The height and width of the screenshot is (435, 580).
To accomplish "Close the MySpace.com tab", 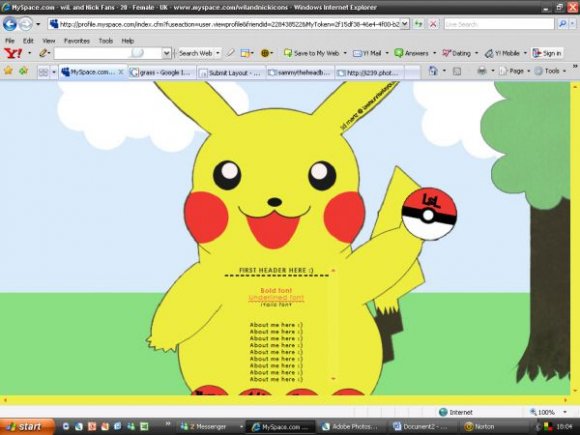I will pos(121,72).
